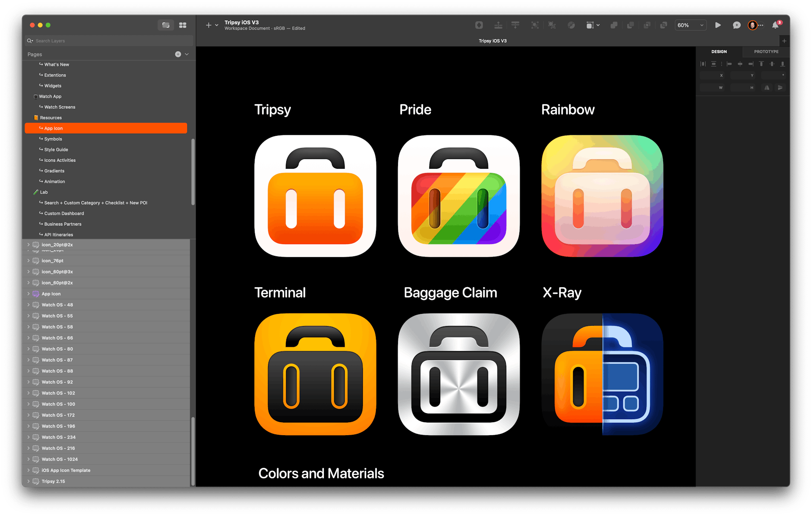Open the comment tool in the toolbar
Screen dimensions: 812x516
[x=737, y=25]
